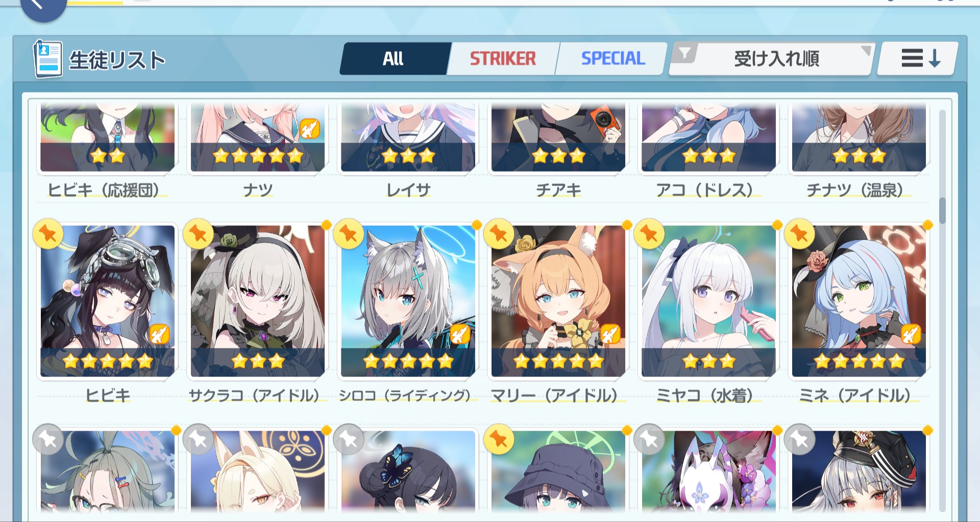Toggle the favorite pin on ヒビキ card

48,234
